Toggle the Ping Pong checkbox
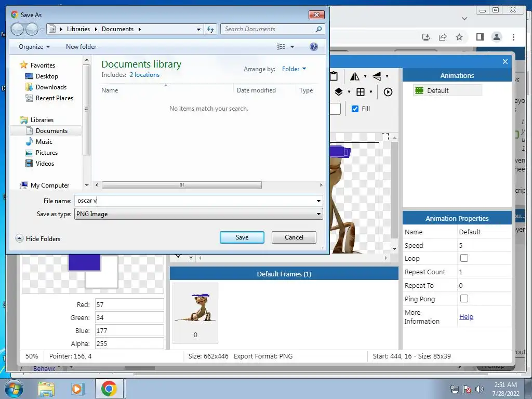Screen dimensions: 532x399 [464, 299]
